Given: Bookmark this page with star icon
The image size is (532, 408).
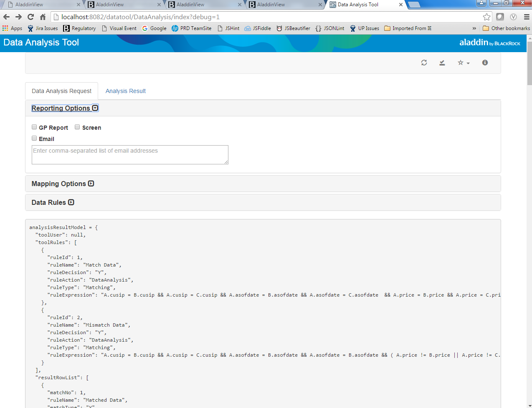Looking at the screenshot, I should point(486,17).
